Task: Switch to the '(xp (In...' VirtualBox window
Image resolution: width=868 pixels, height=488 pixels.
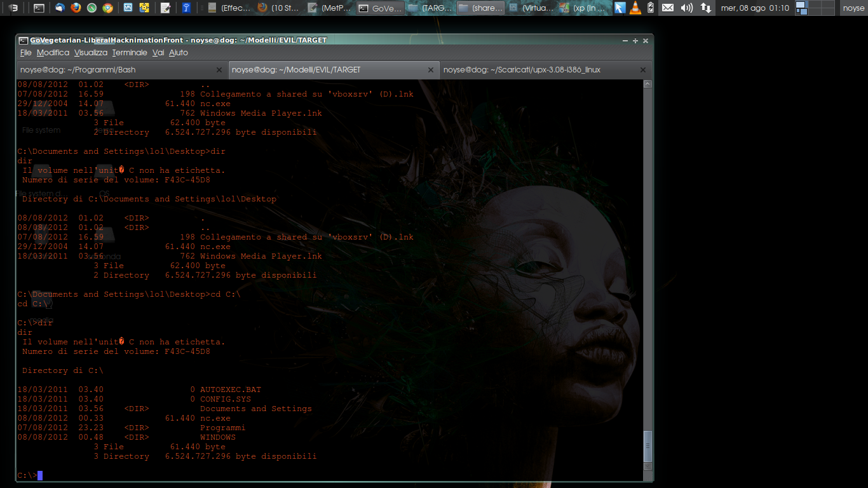Action: tap(580, 8)
